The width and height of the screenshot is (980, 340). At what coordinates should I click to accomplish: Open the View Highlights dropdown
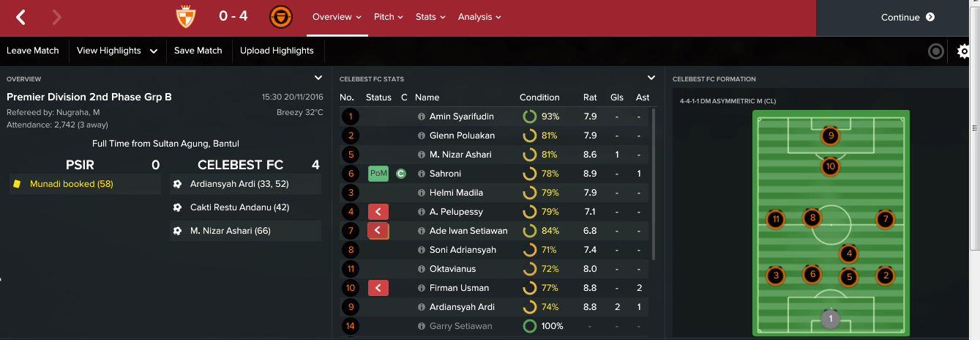(117, 51)
